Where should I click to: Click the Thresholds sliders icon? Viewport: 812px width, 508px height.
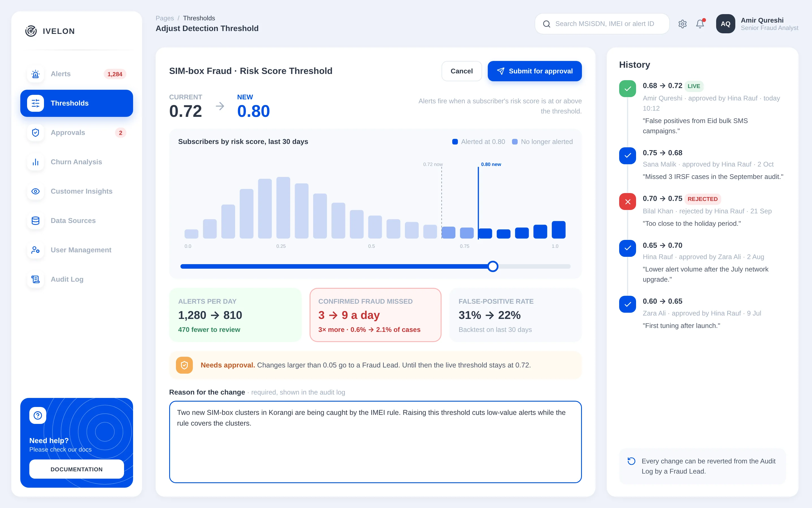(36, 103)
